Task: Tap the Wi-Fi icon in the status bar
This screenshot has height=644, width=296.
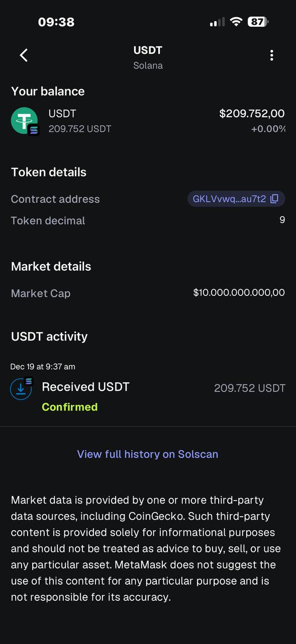Action: coord(236,22)
